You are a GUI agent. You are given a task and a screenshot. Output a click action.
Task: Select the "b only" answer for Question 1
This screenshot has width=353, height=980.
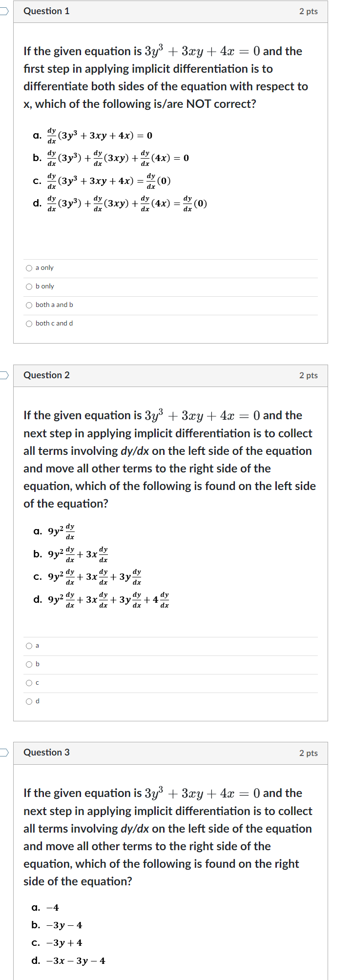point(29,286)
